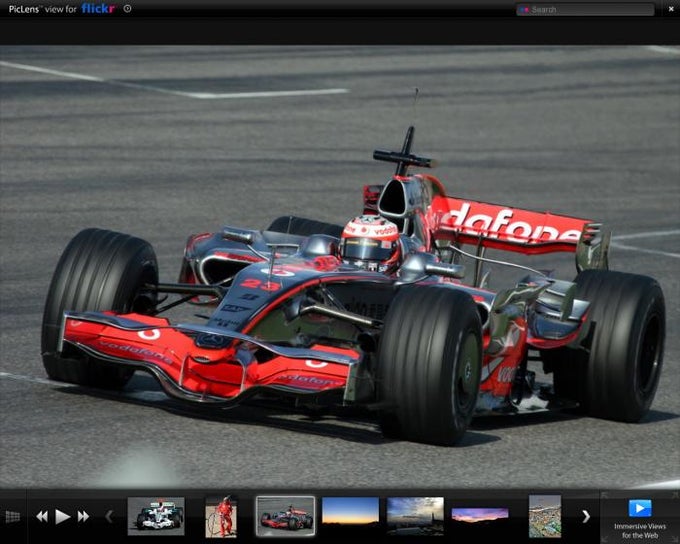The width and height of the screenshot is (680, 544).
Task: Select the white Honda F1 car thumbnail
Action: click(156, 516)
